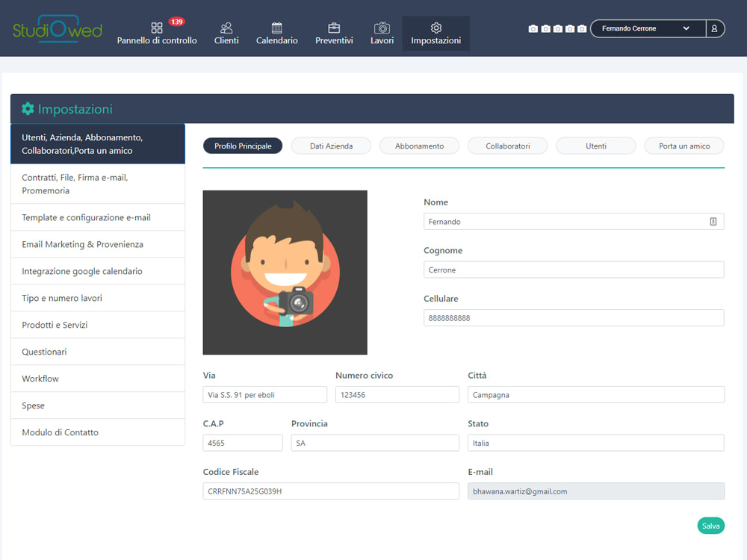Click the StudiOwed logo
This screenshot has width=747, height=560.
click(56, 28)
